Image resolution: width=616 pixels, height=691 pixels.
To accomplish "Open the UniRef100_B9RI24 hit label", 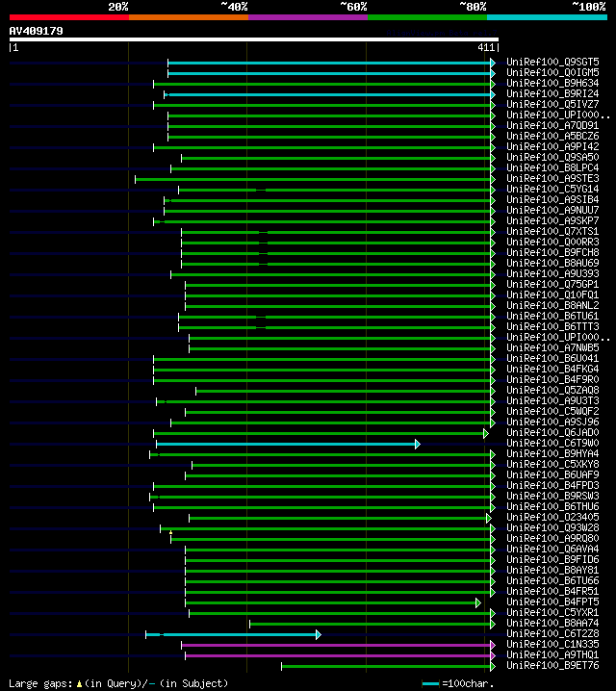I will 552,94.
